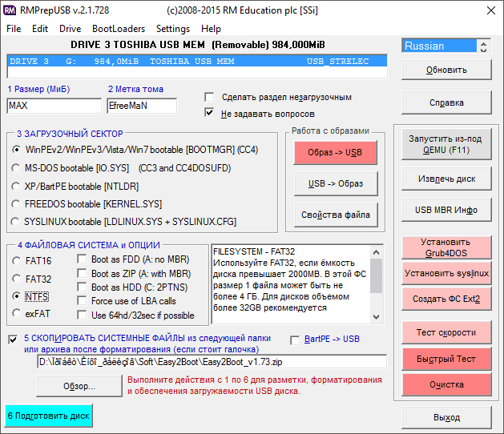Click the volume label input field
The width and height of the screenshot is (504, 434).
tap(142, 105)
